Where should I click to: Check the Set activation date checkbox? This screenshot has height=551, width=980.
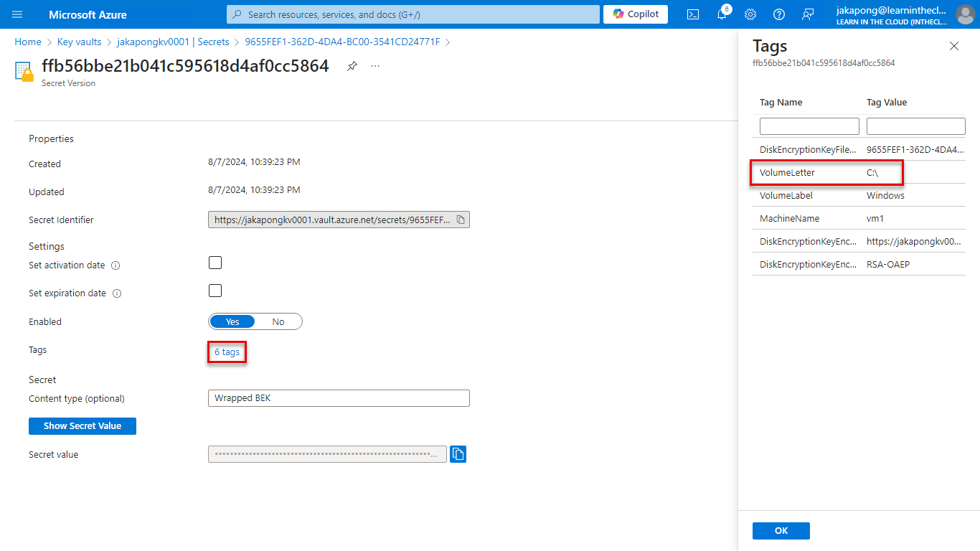215,263
